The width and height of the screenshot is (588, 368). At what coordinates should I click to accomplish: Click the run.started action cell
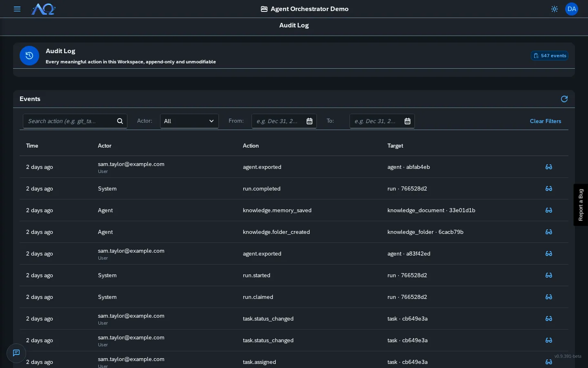[x=256, y=275]
